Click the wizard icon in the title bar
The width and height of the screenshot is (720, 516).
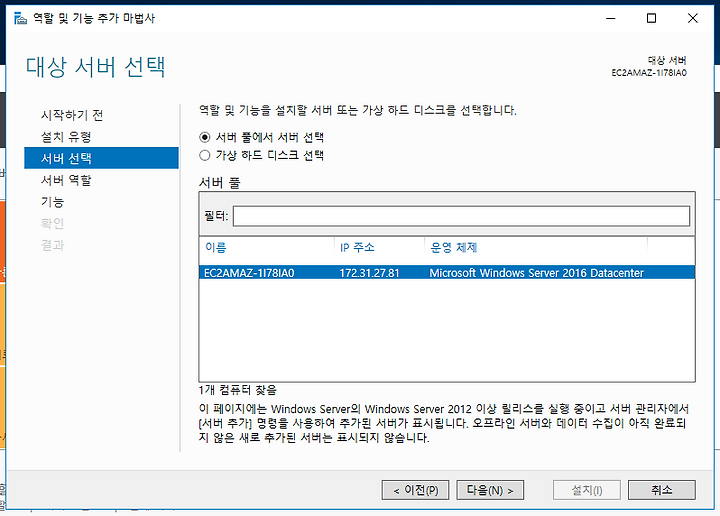pos(20,18)
